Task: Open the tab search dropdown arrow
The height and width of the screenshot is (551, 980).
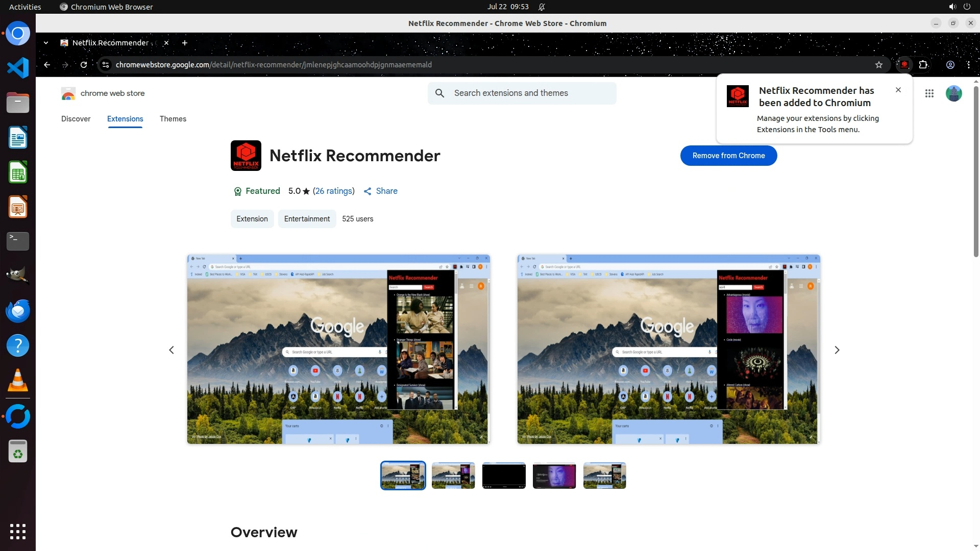Action: point(46,43)
